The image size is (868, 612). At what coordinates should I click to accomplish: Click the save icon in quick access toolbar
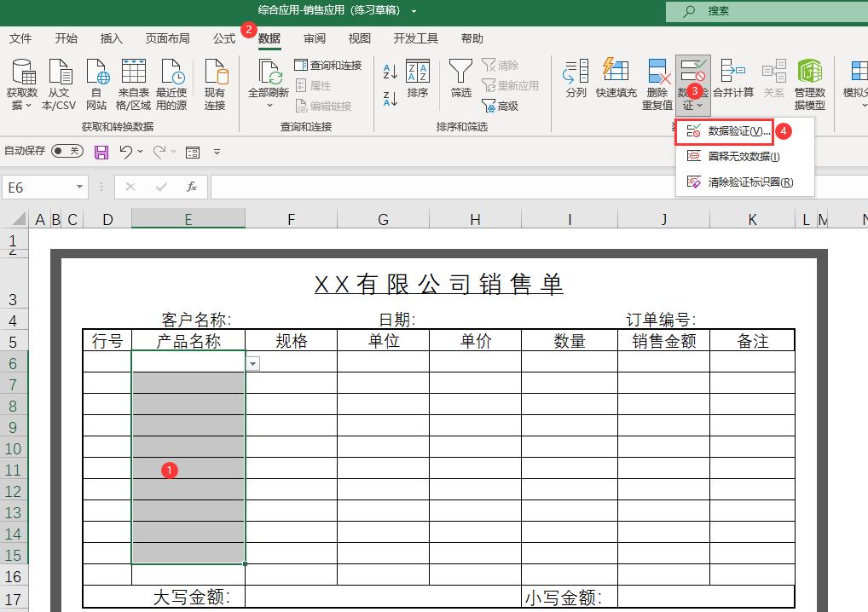click(101, 153)
